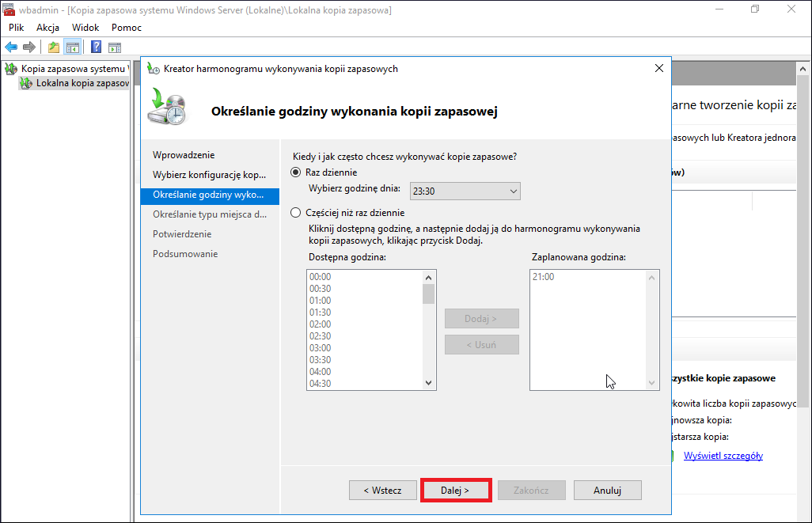Click the Up one level folder icon

pos(53,47)
